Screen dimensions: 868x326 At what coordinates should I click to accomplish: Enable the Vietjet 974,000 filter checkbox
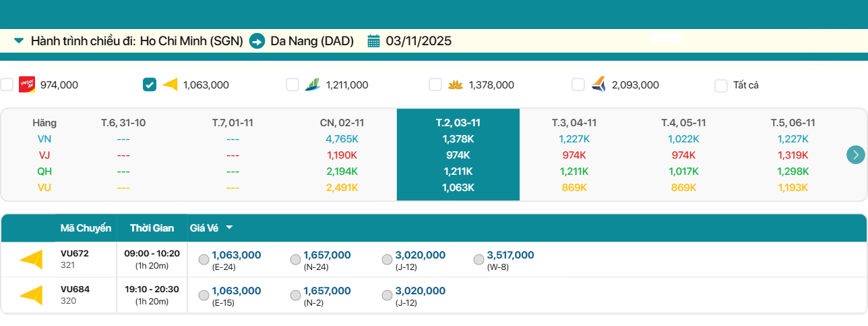coord(7,84)
